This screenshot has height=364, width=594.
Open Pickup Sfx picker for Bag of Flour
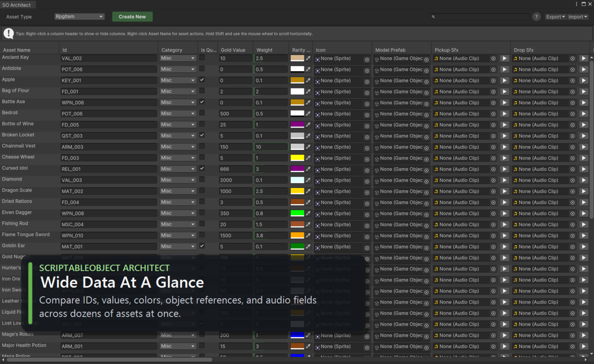click(x=494, y=91)
